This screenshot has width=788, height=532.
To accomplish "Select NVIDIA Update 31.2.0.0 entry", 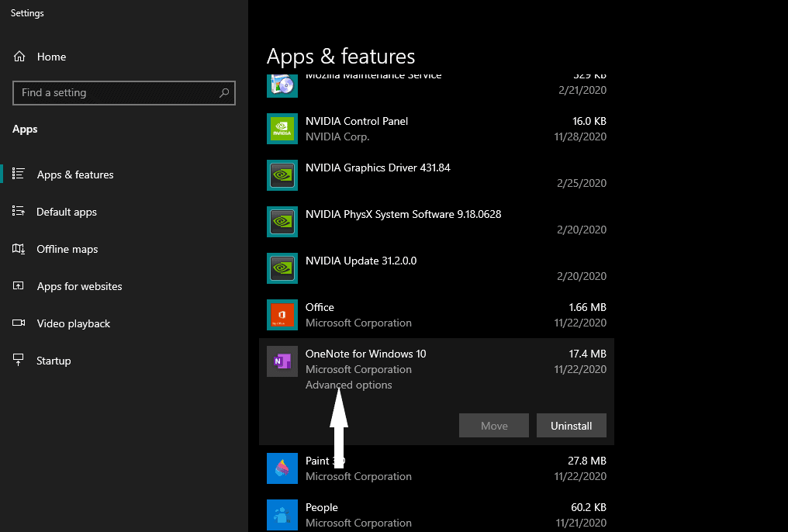I will pos(361,261).
